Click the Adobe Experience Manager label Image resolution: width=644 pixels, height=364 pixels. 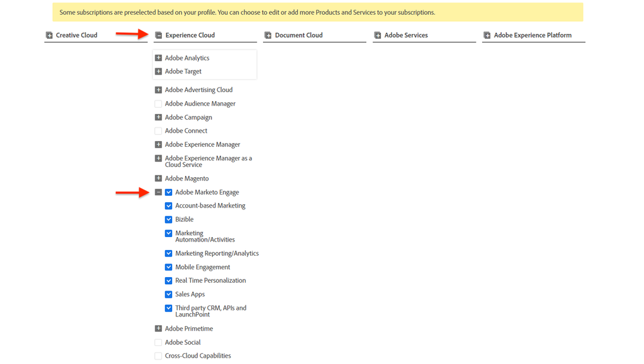pyautogui.click(x=202, y=144)
